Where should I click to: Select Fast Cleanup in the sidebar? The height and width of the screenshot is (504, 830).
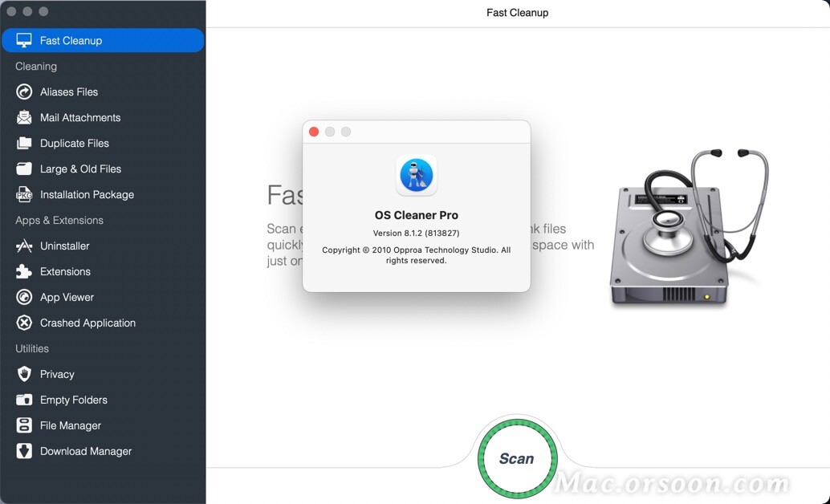click(x=103, y=40)
